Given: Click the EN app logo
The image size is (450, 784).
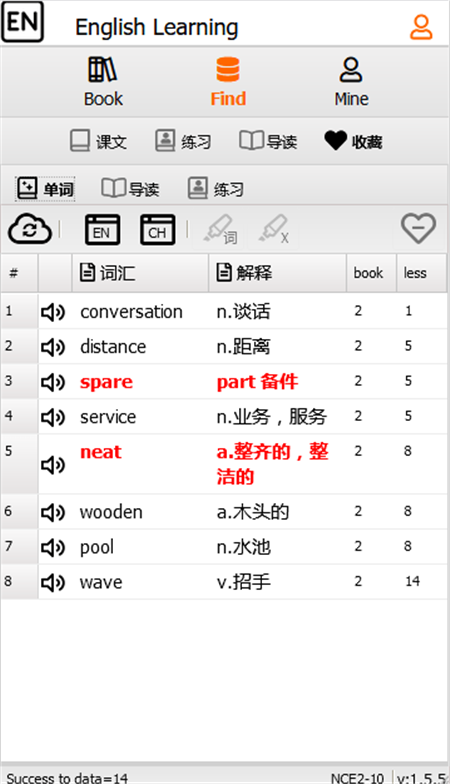Looking at the screenshot, I should coord(22,22).
